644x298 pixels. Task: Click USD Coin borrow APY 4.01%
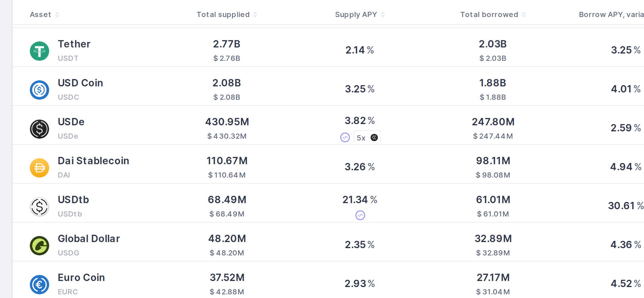(626, 89)
